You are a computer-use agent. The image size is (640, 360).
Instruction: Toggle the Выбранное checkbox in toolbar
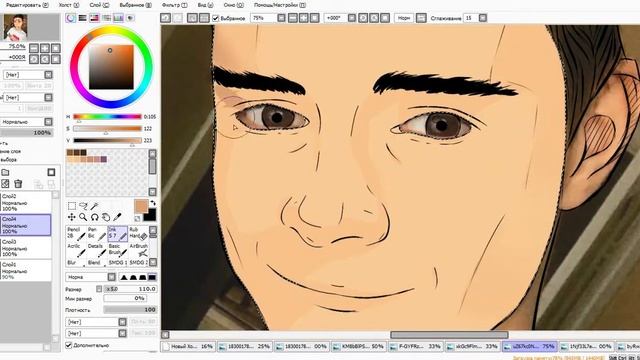tap(216, 18)
